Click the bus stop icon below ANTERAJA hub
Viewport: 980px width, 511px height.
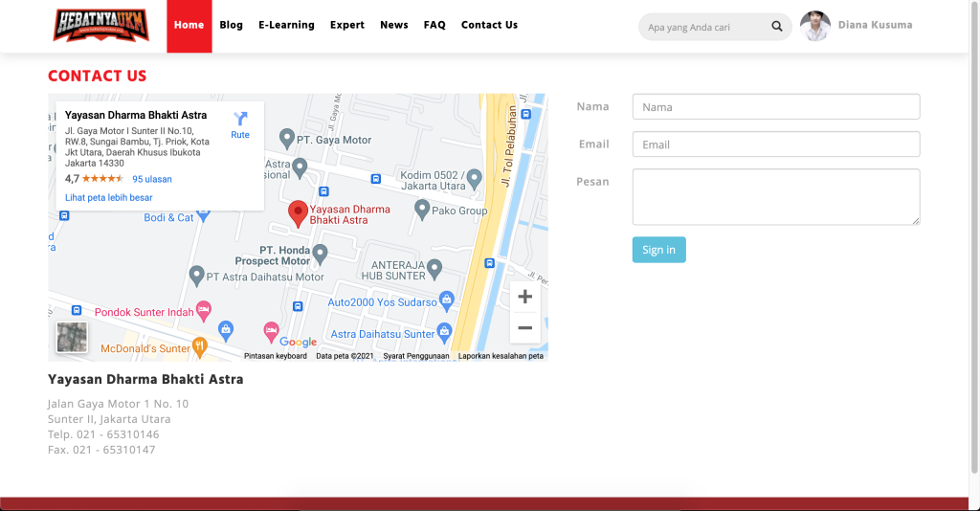point(489,263)
